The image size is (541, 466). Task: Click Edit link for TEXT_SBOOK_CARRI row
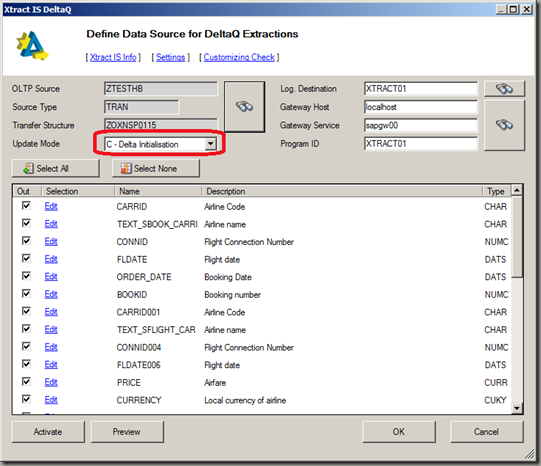pos(51,224)
